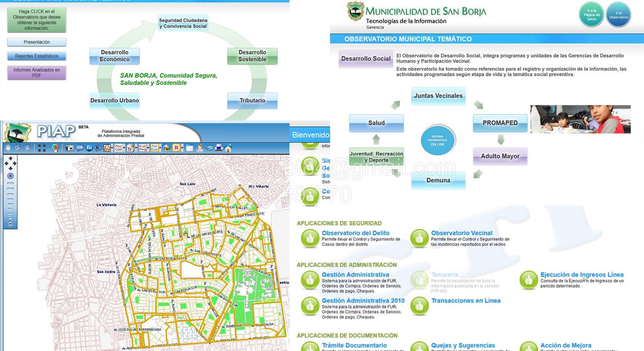Activate the zoom-in magnifier tool

18,148
